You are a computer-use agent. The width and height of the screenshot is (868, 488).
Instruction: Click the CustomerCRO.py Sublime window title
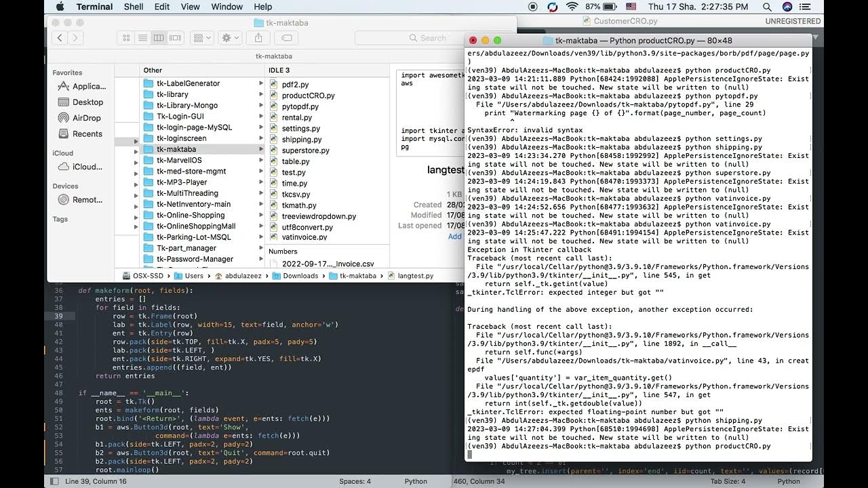point(624,21)
